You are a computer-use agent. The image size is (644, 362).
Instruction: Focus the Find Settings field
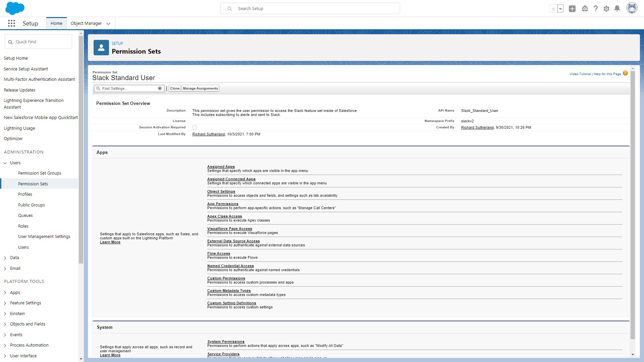coord(129,88)
